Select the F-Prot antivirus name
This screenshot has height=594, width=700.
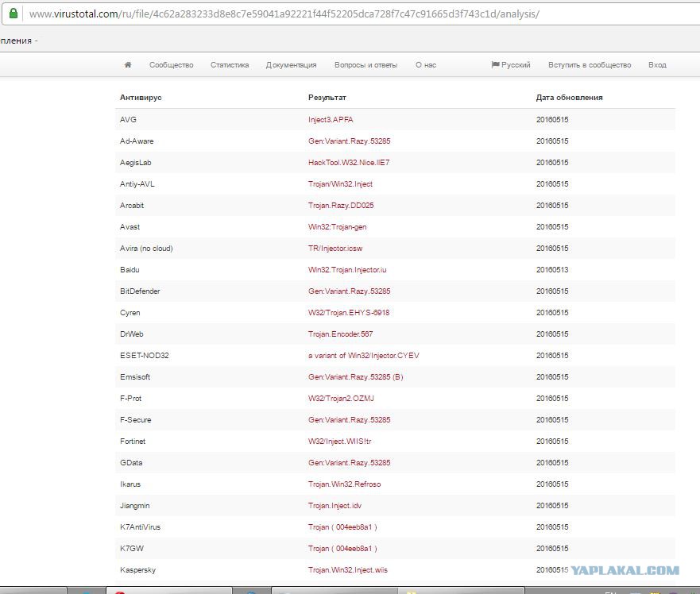pyautogui.click(x=130, y=398)
